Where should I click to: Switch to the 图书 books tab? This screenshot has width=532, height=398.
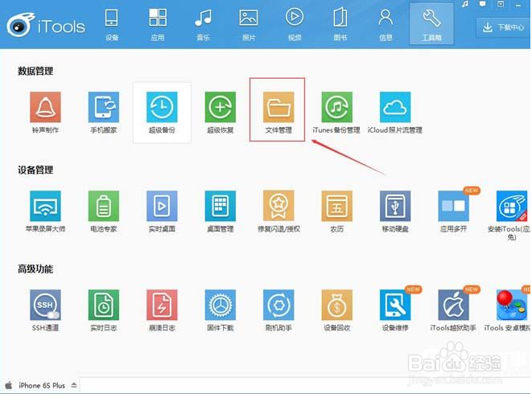point(340,24)
